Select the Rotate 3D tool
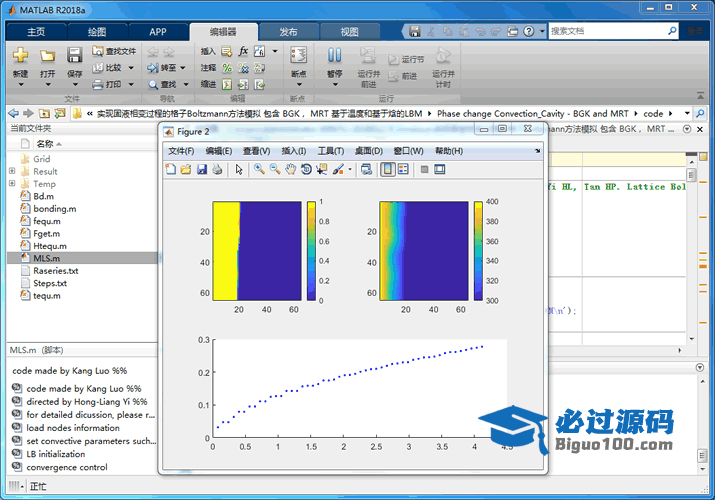Screen dimensions: 715x500 pyautogui.click(x=306, y=170)
